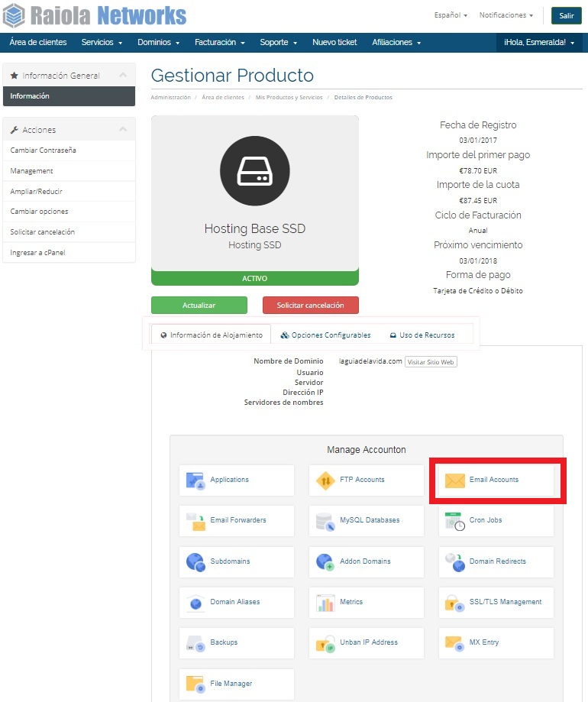
Task: Open the Español language dropdown
Action: 451,15
